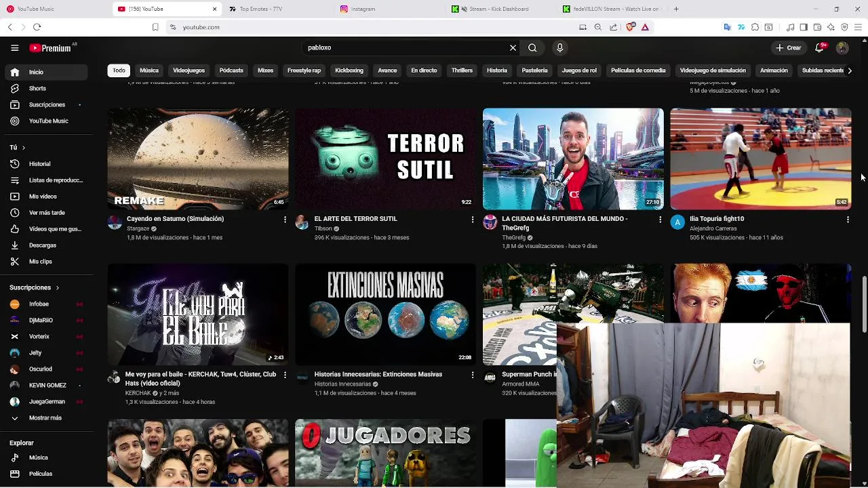Click the address bar URL youtube.com
Image resolution: width=868 pixels, height=488 pixels.
click(x=201, y=27)
